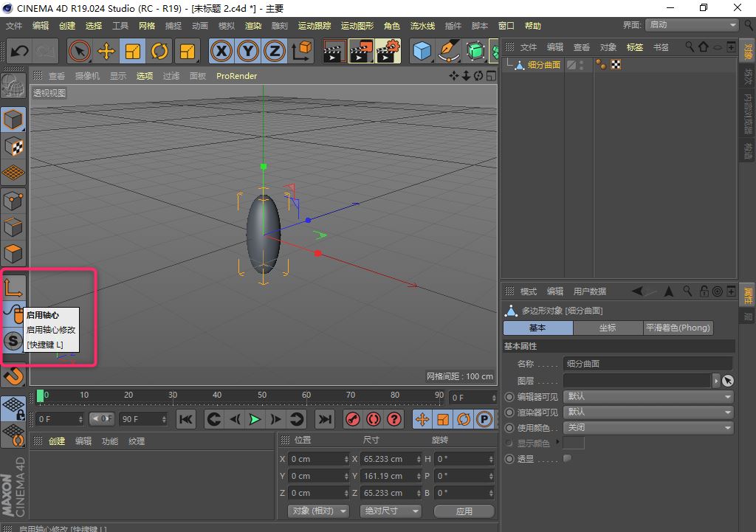Click the Make Editable icon atop the left sidebar
This screenshot has height=532, width=756.
[13, 87]
